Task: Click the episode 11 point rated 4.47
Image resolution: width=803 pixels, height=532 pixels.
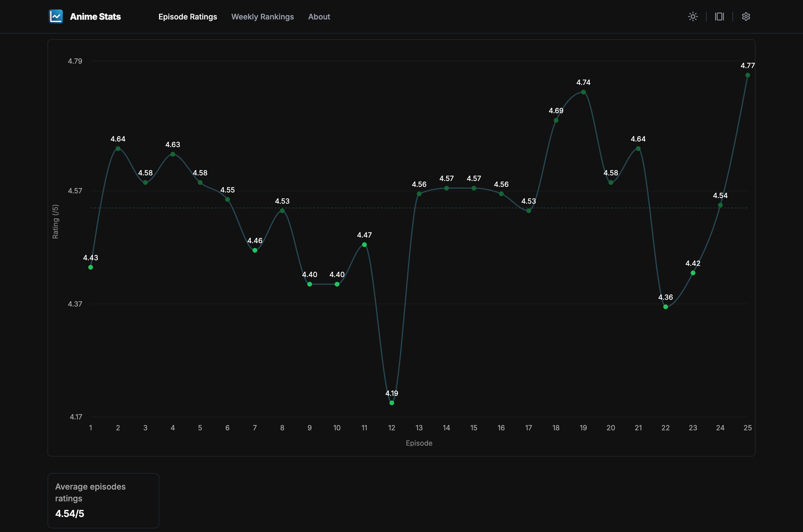Action: coord(364,245)
